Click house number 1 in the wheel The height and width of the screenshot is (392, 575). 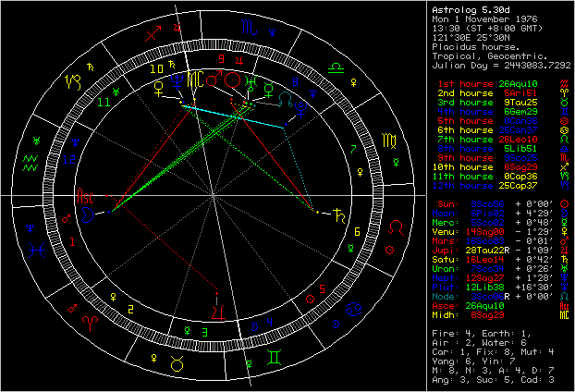tap(72, 241)
